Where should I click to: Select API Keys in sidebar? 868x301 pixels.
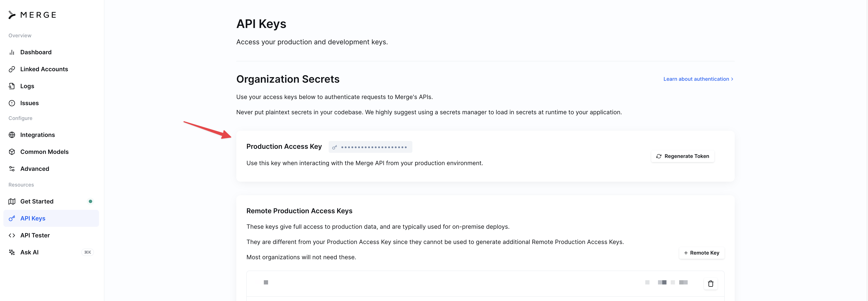tap(33, 218)
